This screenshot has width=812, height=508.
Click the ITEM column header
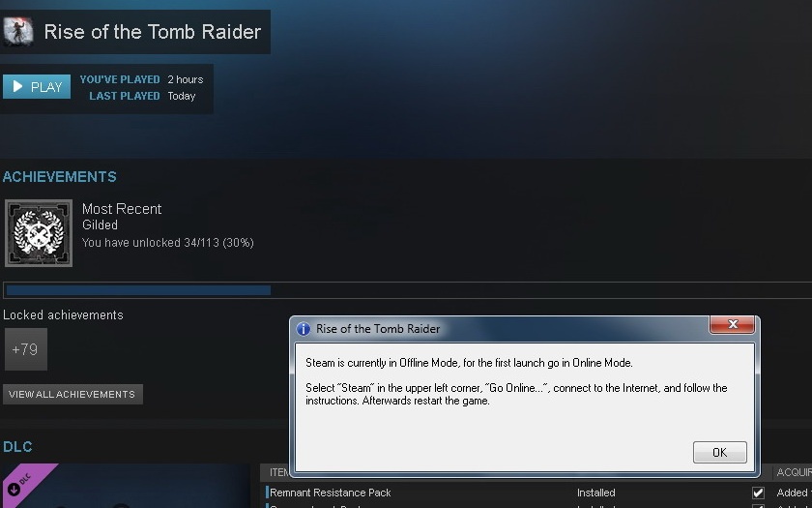tap(278, 472)
